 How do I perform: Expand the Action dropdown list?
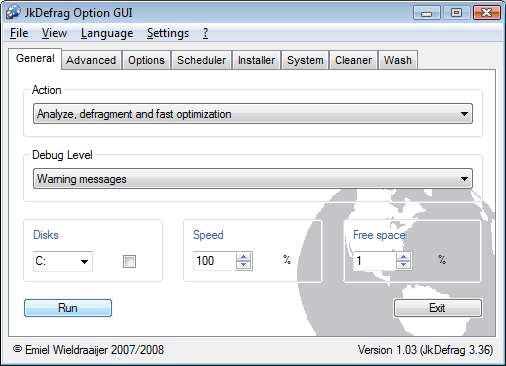253,114
